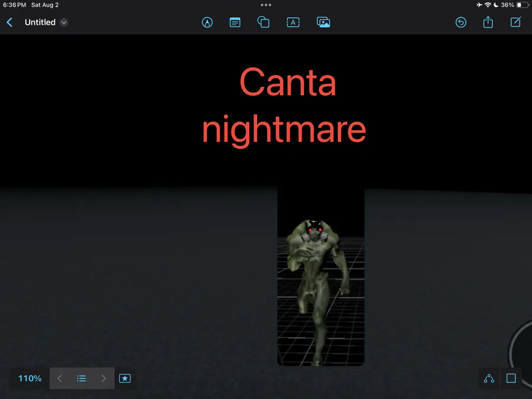Tap the undo button

click(x=460, y=22)
